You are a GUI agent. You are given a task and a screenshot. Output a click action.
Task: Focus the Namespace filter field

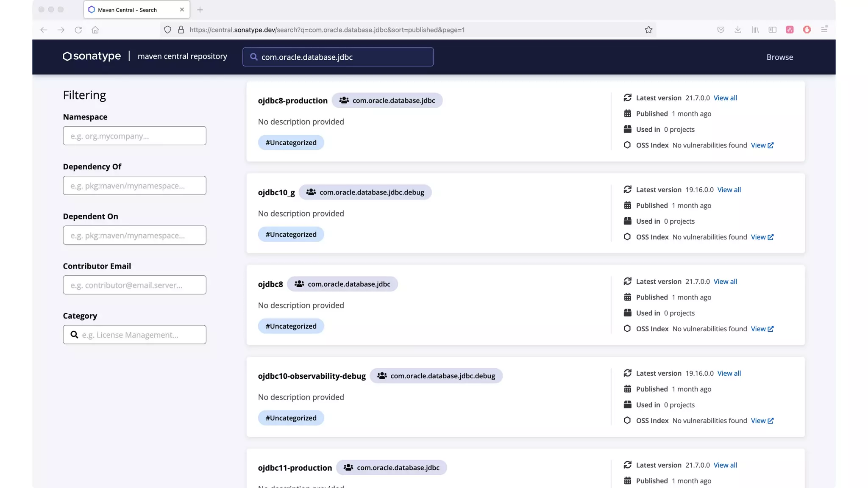(x=134, y=136)
